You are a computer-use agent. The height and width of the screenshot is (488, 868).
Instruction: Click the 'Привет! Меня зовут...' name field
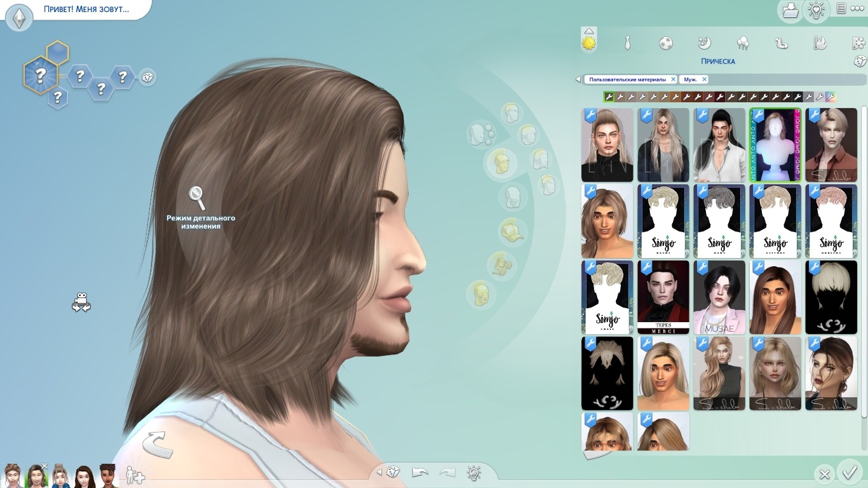point(86,10)
